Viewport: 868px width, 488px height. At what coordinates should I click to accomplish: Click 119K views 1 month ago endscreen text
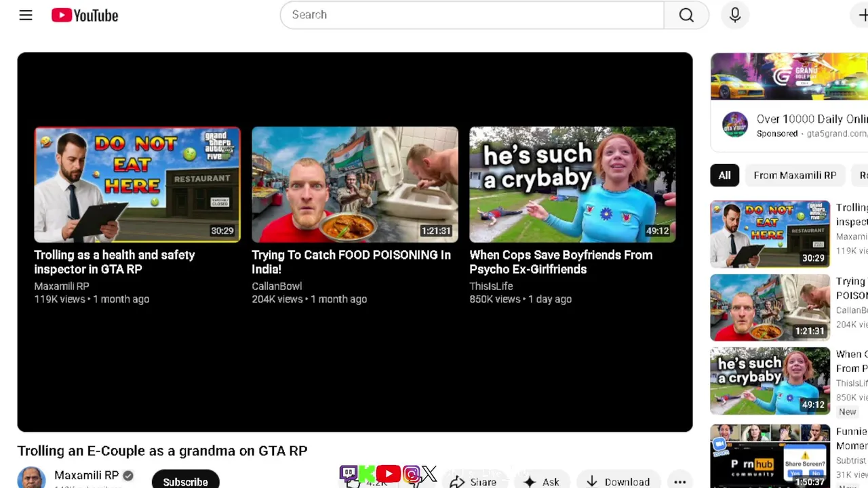coord(92,299)
